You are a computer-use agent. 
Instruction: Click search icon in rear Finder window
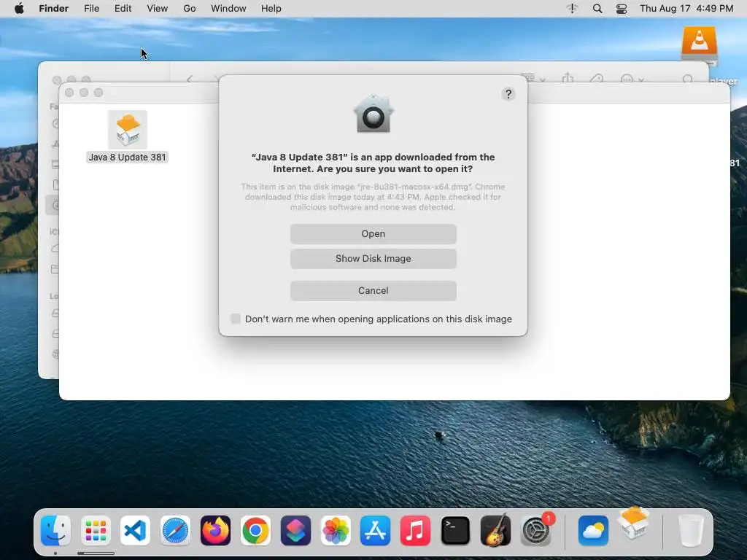[x=687, y=79]
